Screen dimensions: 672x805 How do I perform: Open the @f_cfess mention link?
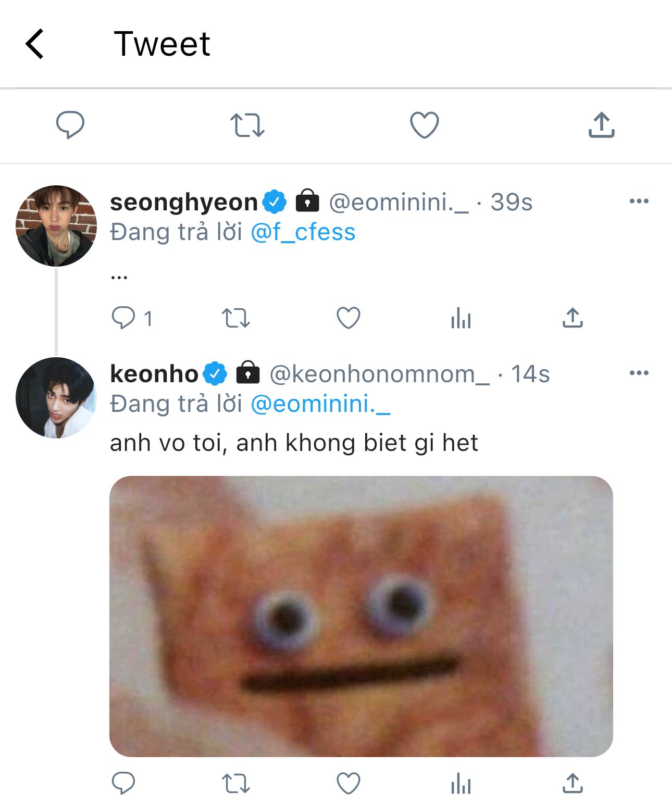click(303, 232)
